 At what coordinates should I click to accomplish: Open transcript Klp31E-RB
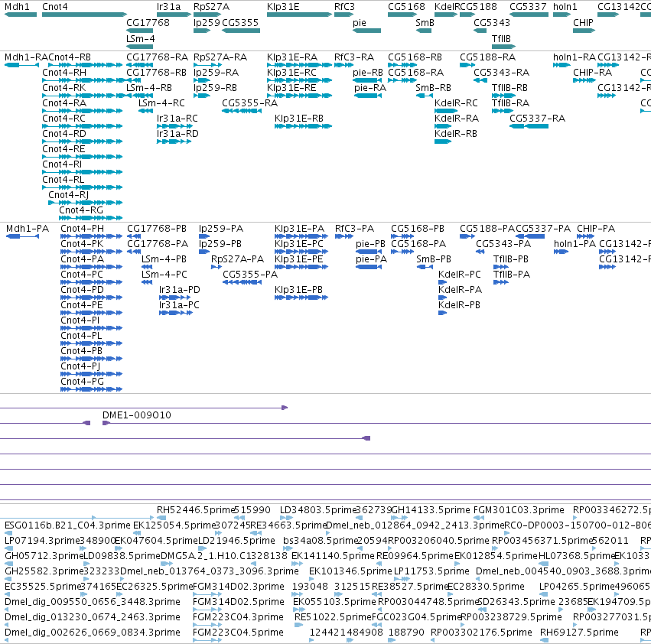coord(299,119)
